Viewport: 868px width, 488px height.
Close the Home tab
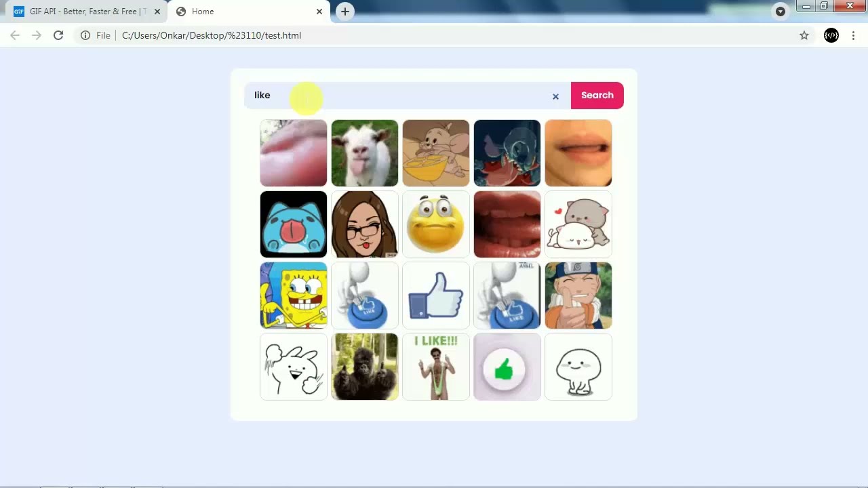319,12
